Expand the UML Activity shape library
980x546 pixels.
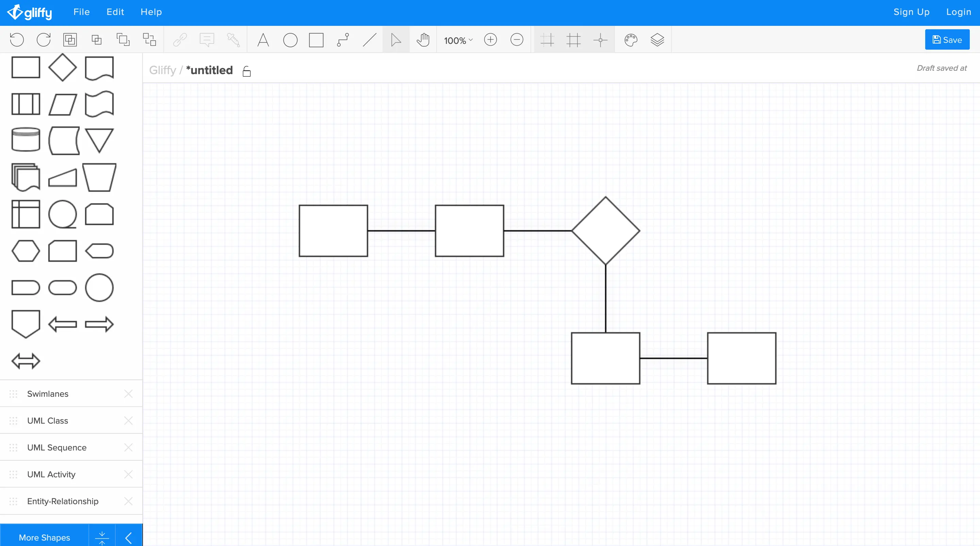click(51, 475)
